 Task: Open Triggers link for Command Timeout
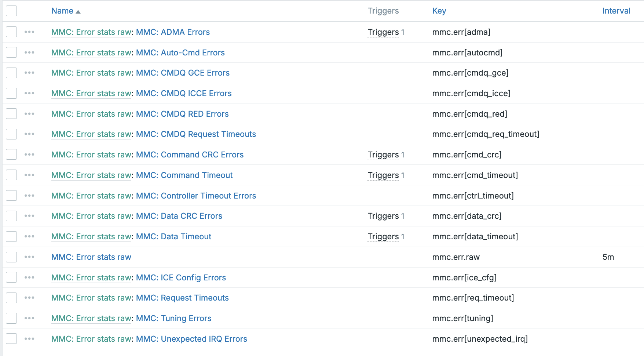(x=383, y=175)
